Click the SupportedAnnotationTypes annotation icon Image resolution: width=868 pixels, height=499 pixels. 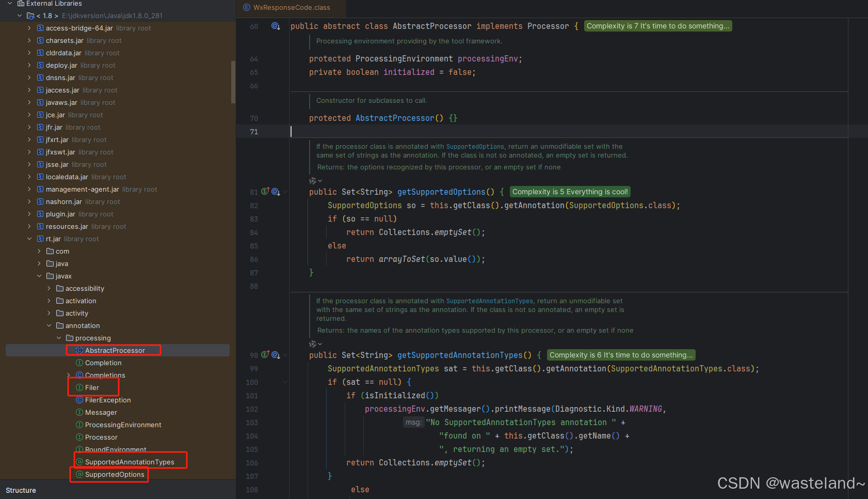click(79, 462)
